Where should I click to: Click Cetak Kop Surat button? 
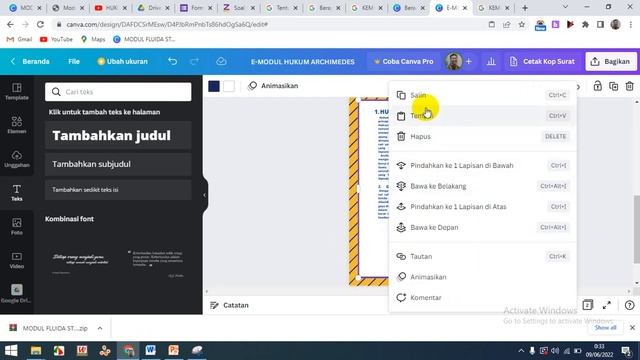(x=542, y=61)
